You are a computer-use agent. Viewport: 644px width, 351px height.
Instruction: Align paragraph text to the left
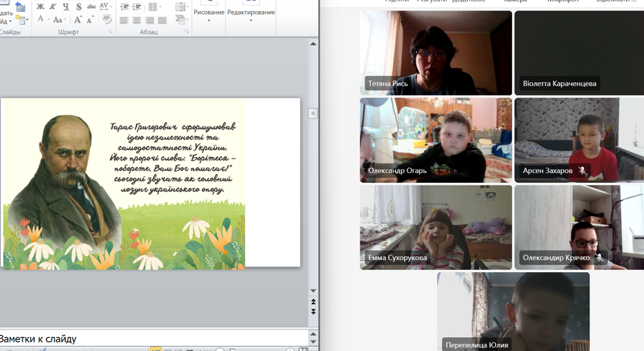124,21
